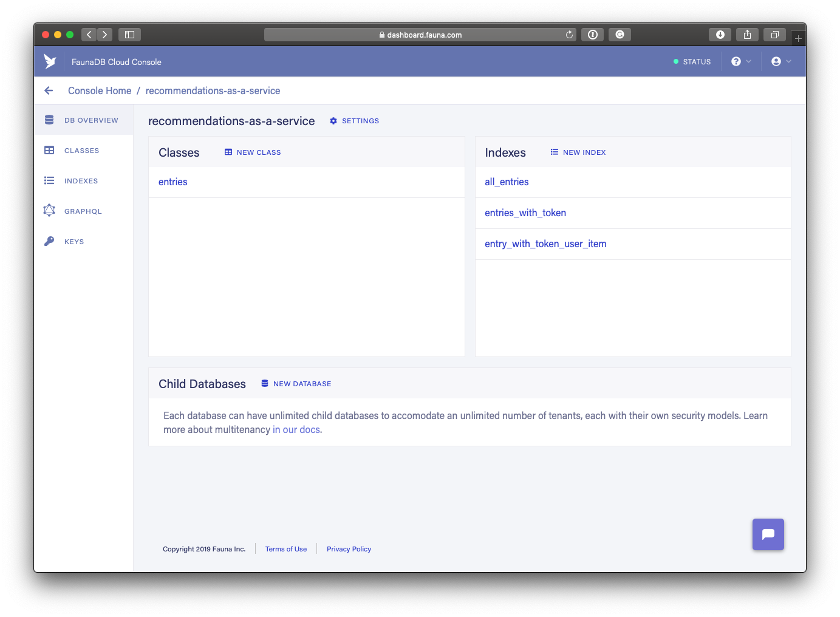Open the entry_with_token_user_item index
840x617 pixels.
click(x=545, y=244)
